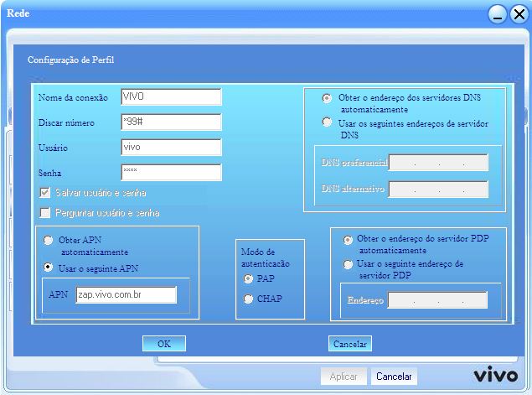
Task: Click the DNS preferencial address field
Action: click(x=438, y=163)
